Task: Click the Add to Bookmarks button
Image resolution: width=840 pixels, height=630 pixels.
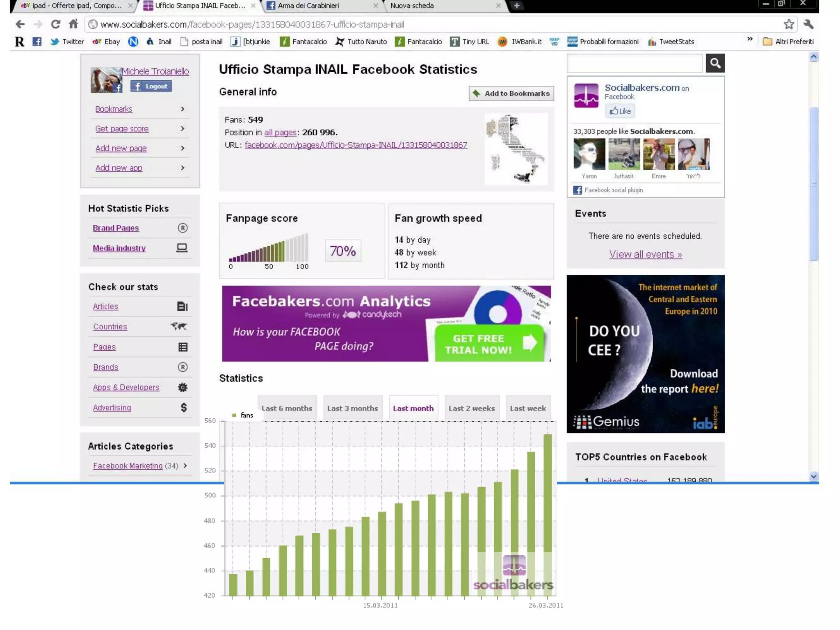Action: tap(511, 94)
